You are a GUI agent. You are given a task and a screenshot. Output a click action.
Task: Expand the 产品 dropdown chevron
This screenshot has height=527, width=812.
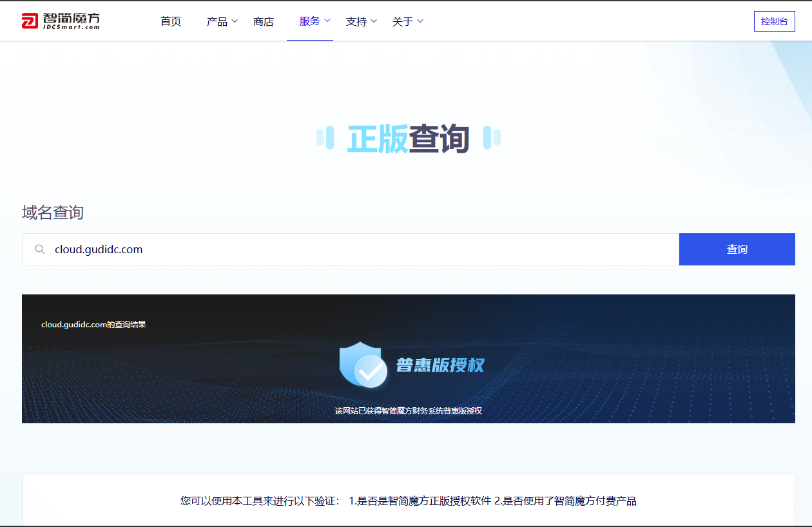coord(235,21)
